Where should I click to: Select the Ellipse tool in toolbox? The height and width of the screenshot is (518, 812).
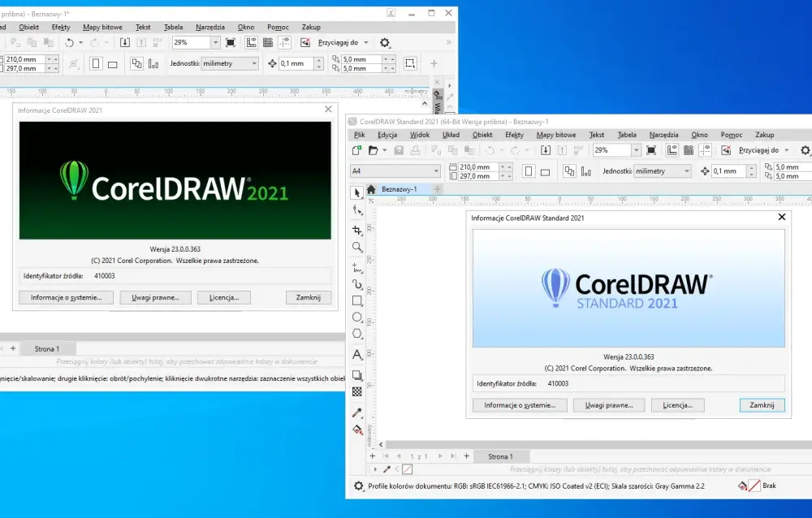pos(356,317)
